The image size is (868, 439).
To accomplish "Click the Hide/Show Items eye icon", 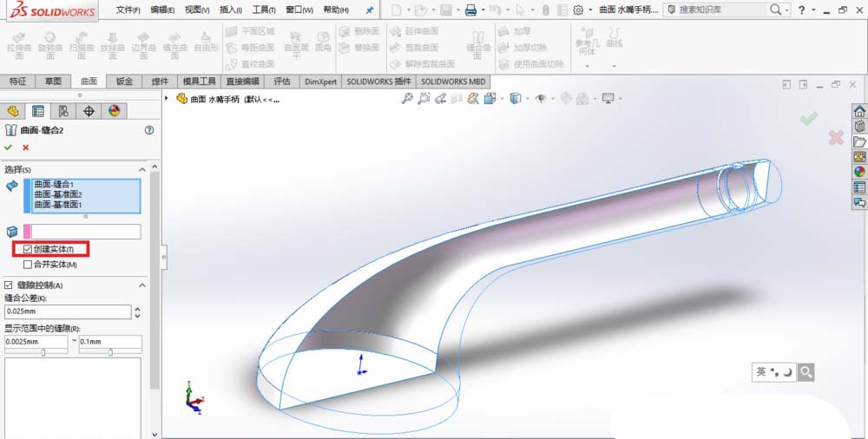I will 540,99.
